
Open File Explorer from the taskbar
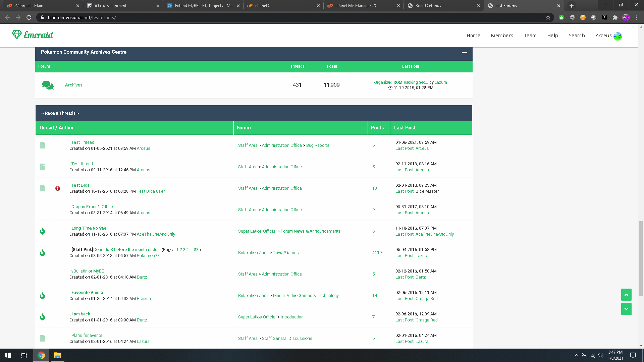[57, 355]
